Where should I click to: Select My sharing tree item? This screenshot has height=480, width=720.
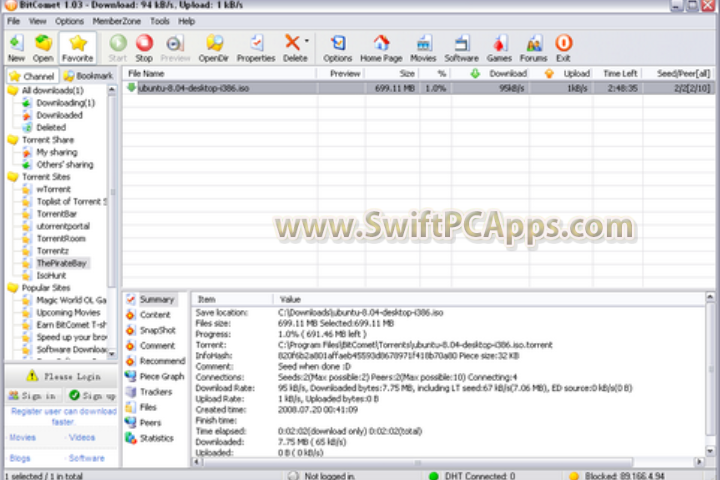pos(57,152)
